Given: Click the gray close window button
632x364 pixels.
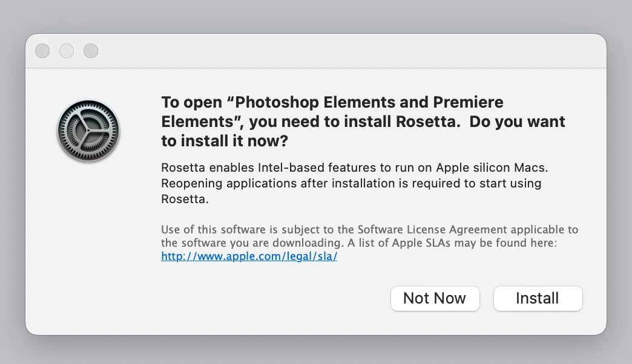Looking at the screenshot, I should click(42, 51).
